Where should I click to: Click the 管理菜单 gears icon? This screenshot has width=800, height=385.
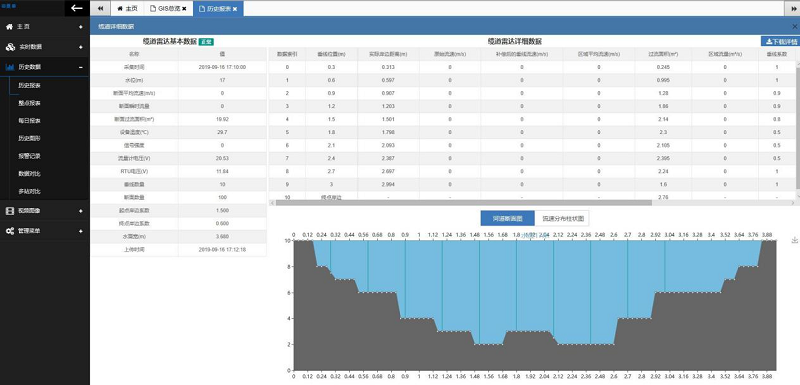coord(10,231)
